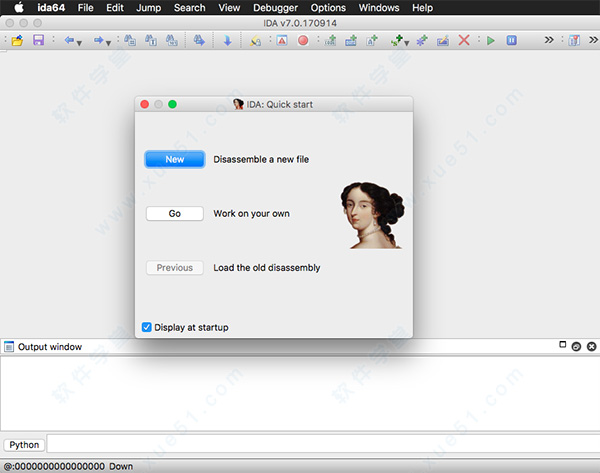
Task: Click the blue down arrow icon
Action: [227, 41]
